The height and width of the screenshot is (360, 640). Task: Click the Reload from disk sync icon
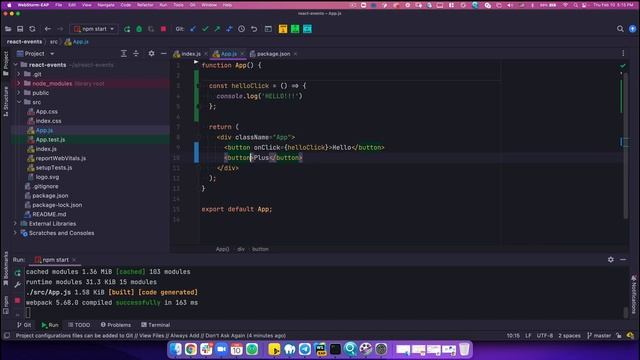(32, 29)
